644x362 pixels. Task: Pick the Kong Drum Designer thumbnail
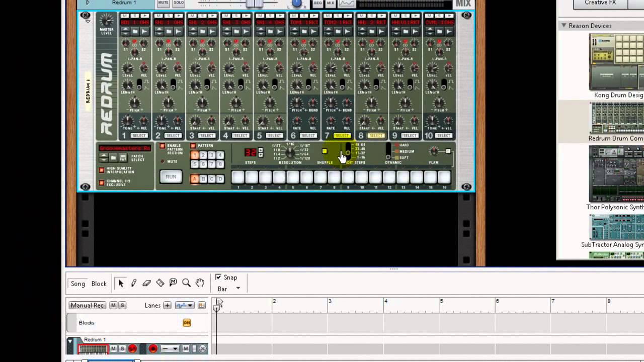[x=616, y=63]
